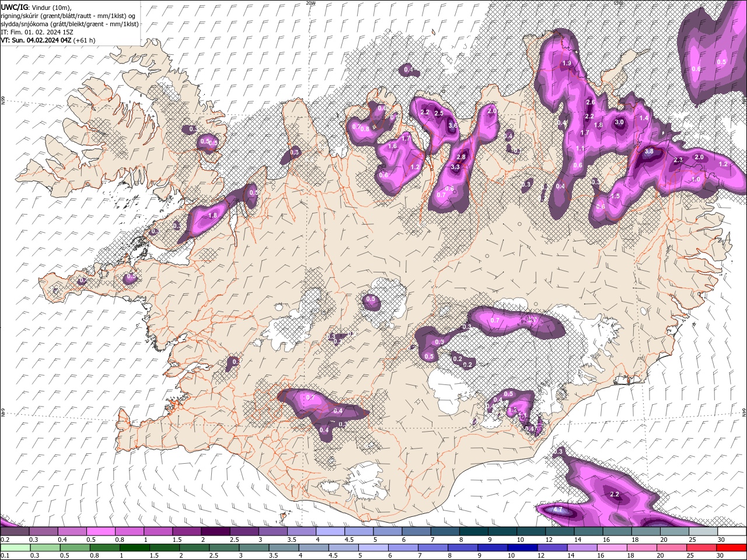This screenshot has height=560, width=747.
Task: Click the 0.2–0.3 swatch in the upper snow scale
Action: (x=15, y=531)
